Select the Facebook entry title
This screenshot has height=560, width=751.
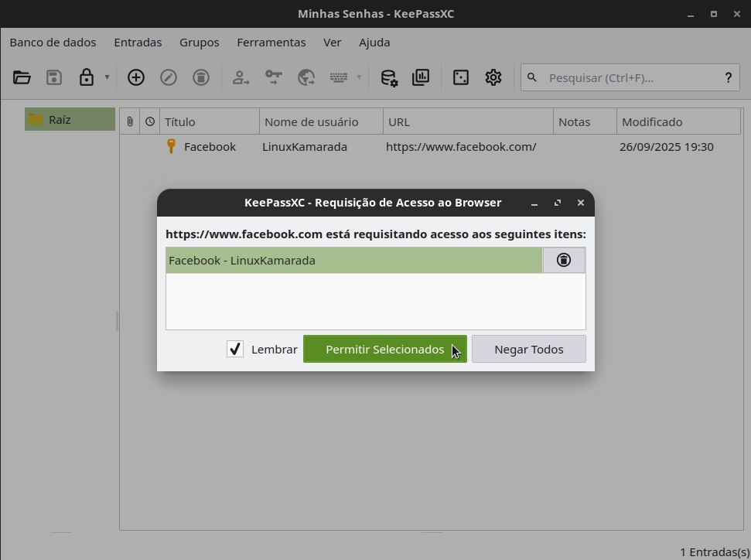click(210, 147)
